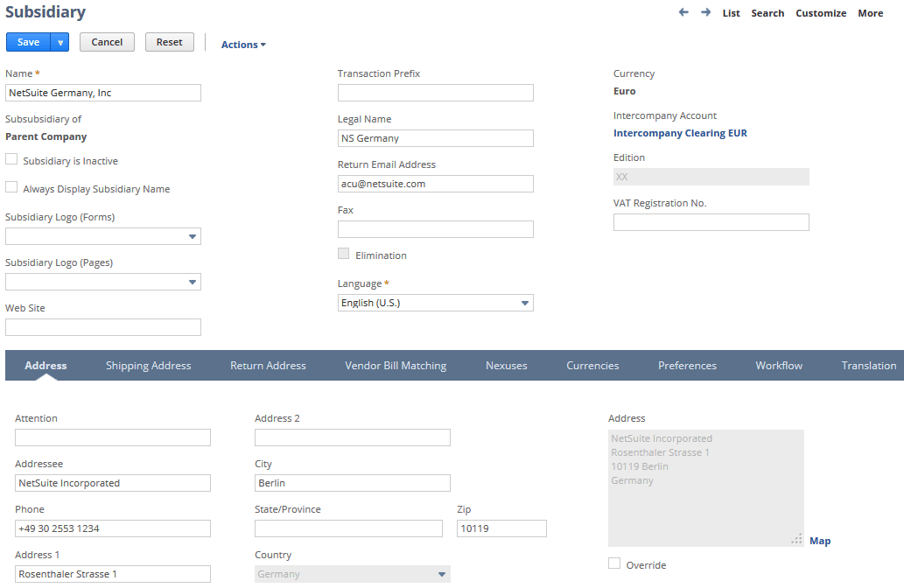Click the Return Email Address field
Image resolution: width=904 pixels, height=588 pixels.
point(435,184)
